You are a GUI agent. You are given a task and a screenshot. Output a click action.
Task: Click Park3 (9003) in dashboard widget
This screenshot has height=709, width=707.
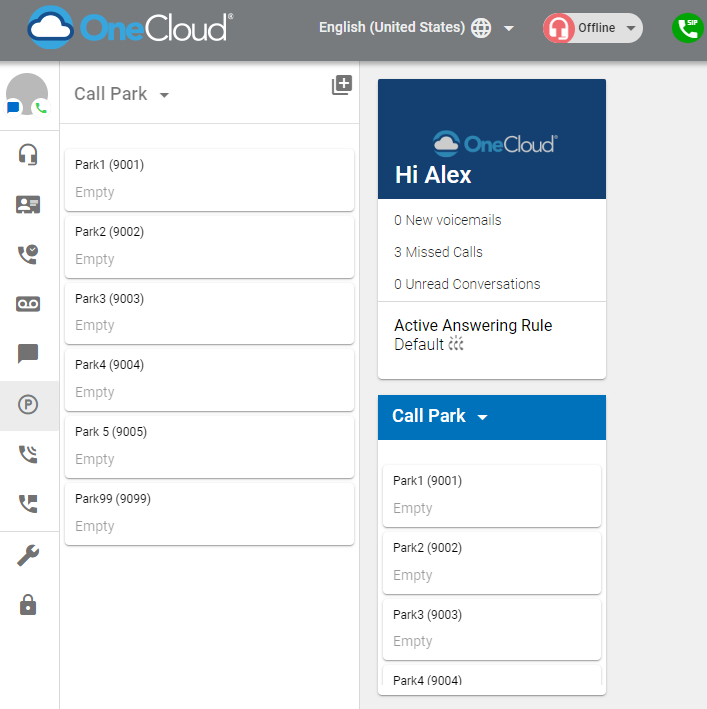pyautogui.click(x=492, y=629)
